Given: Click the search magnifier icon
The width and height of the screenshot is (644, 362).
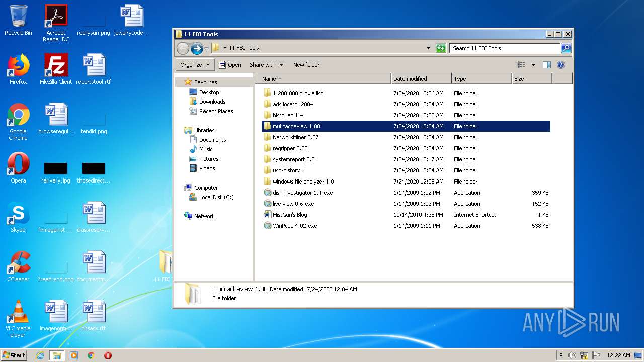Looking at the screenshot, I should click(x=566, y=48).
